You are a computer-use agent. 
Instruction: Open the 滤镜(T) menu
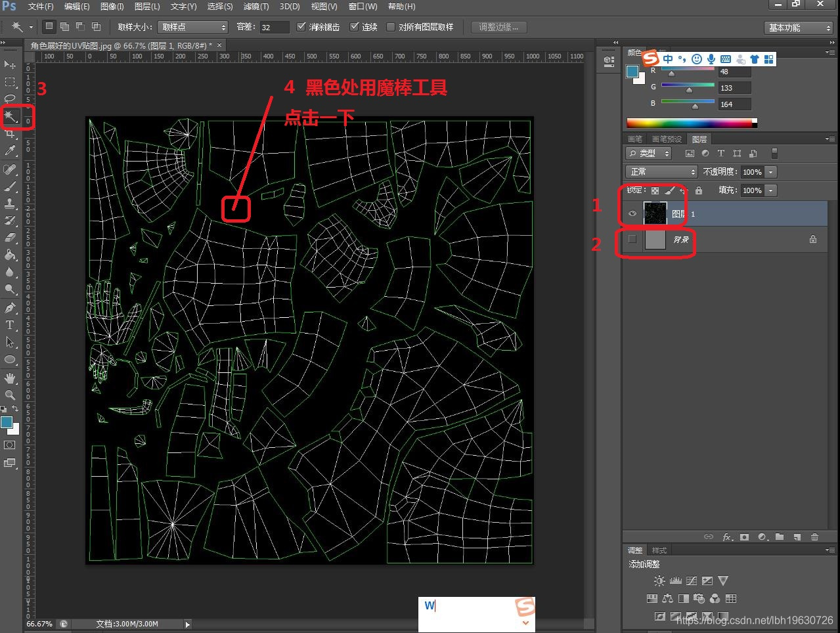[255, 7]
